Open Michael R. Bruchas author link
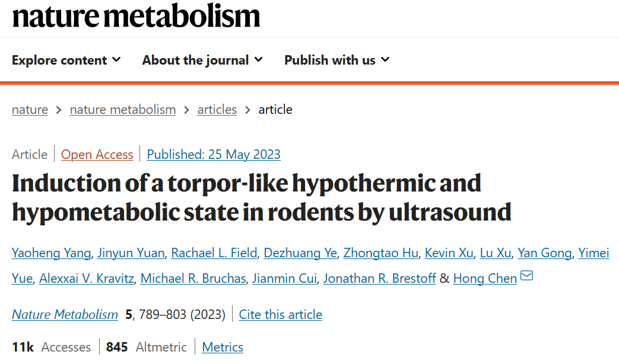 (193, 279)
